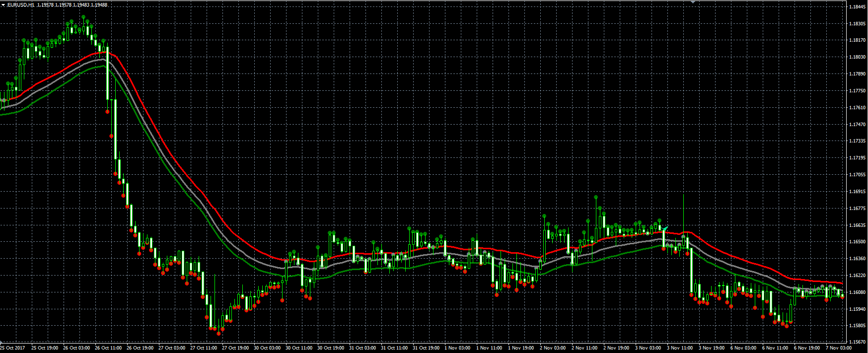Screen dimensions: 868x353
Task: Select the cyan arrow marker on the chart
Action: tap(664, 229)
